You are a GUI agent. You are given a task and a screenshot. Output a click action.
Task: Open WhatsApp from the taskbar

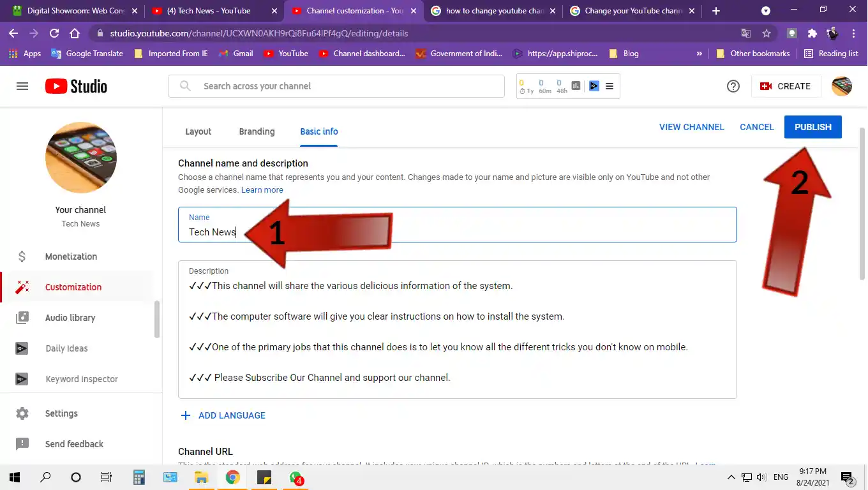pos(296,477)
